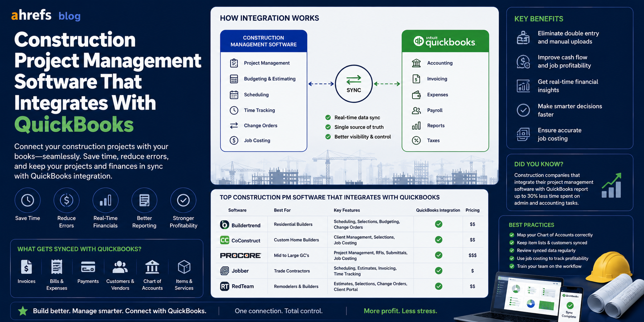Click the RedTeam RT logo icon

pos(224,286)
